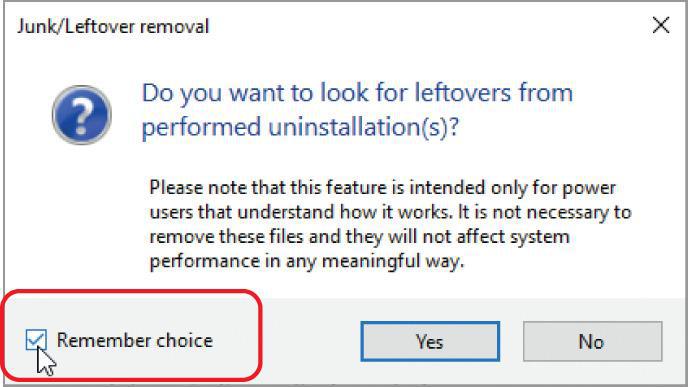Click the word "leftovers" in the blue heading

[x=462, y=93]
